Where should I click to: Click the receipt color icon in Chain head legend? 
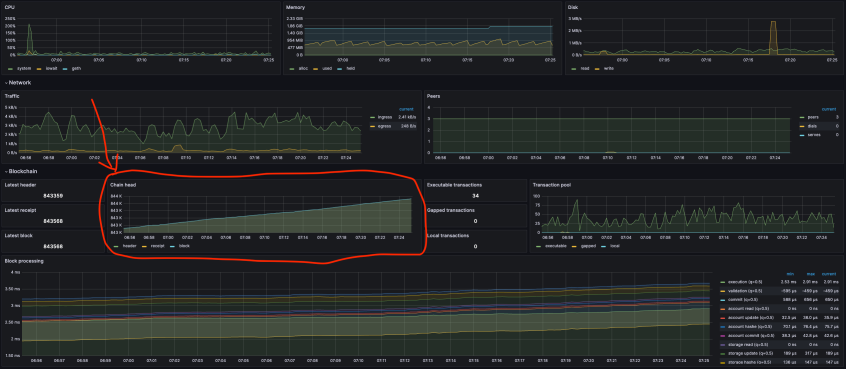[145, 246]
